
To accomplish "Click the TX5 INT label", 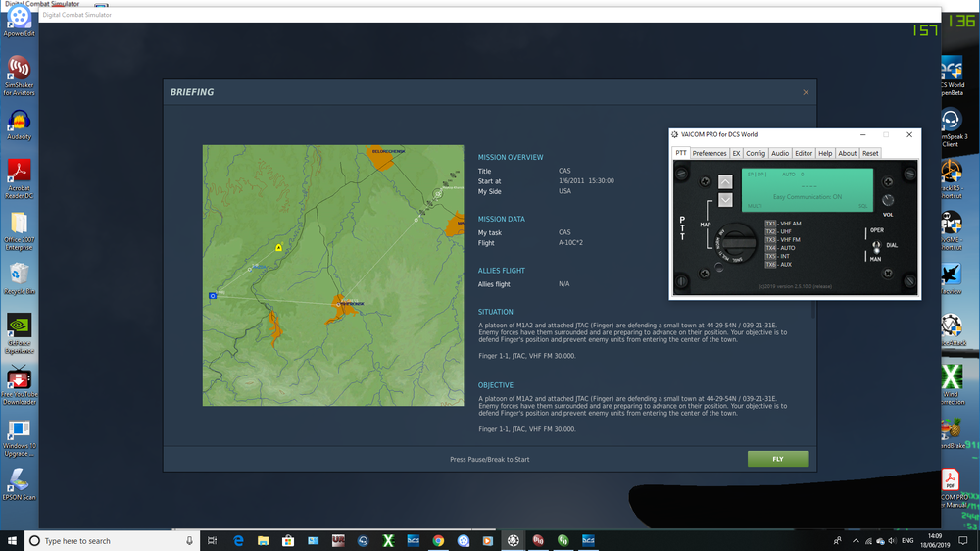I will point(777,256).
